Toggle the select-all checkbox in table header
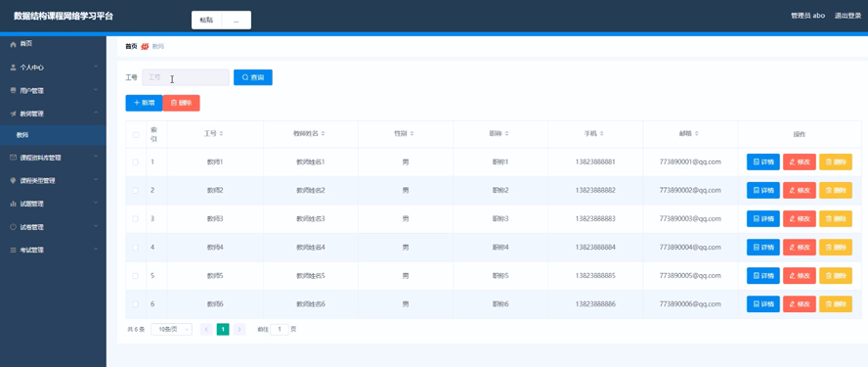Screen dimensions: 868x367 136,134
